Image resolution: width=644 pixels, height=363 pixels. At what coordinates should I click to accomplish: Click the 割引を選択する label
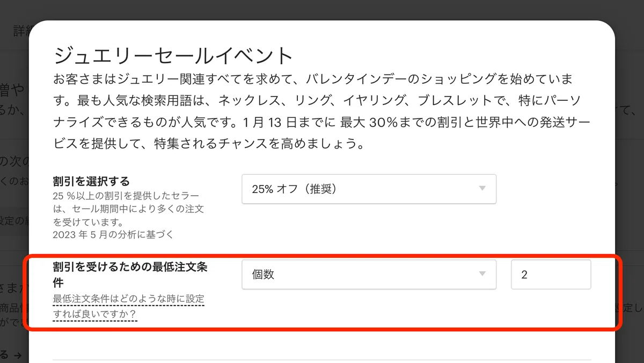coord(91,181)
